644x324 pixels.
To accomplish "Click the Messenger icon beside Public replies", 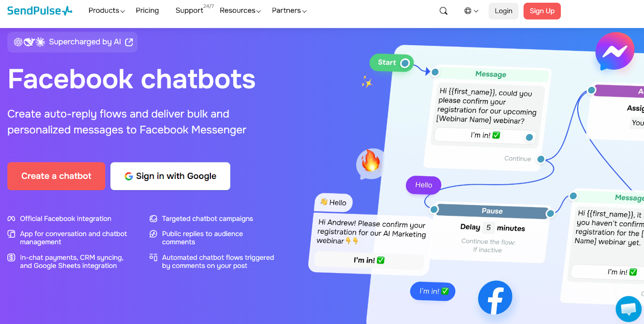I will click(x=153, y=234).
